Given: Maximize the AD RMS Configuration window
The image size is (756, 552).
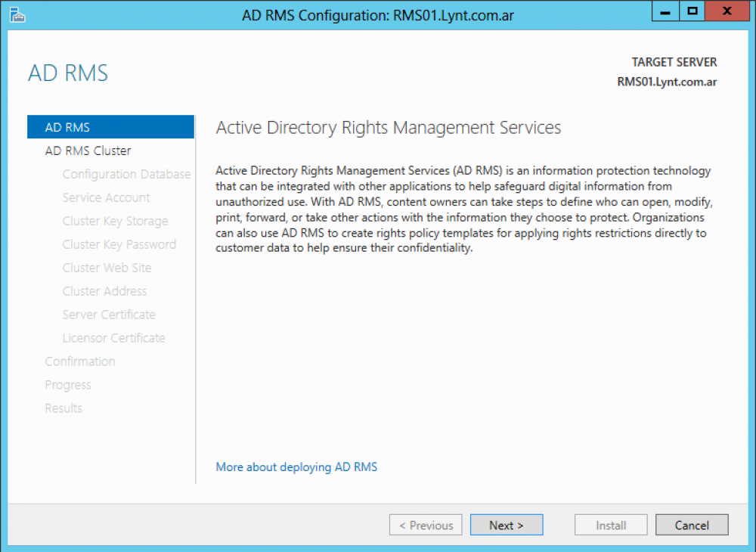Looking at the screenshot, I should point(692,11).
